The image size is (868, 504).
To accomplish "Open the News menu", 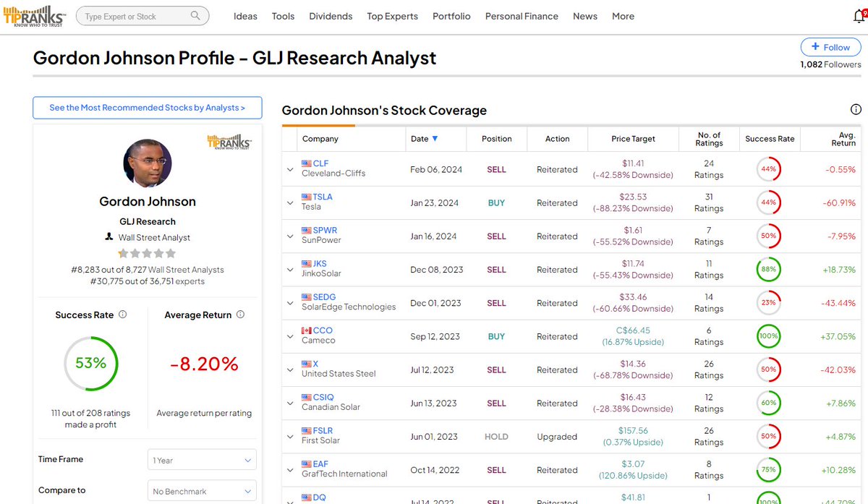I will point(585,16).
